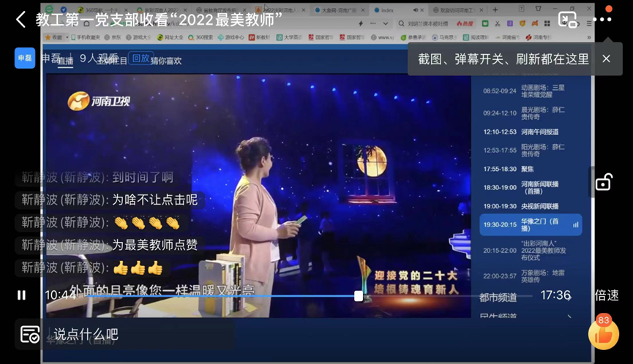Screen dimensions: 633x364
Task: Open the comment list icon beside input
Action: point(30,335)
